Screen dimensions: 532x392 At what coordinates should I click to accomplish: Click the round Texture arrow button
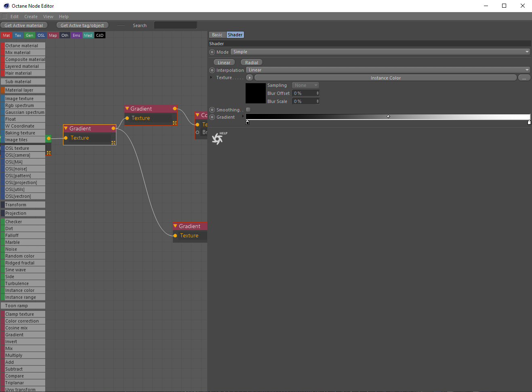tap(249, 78)
